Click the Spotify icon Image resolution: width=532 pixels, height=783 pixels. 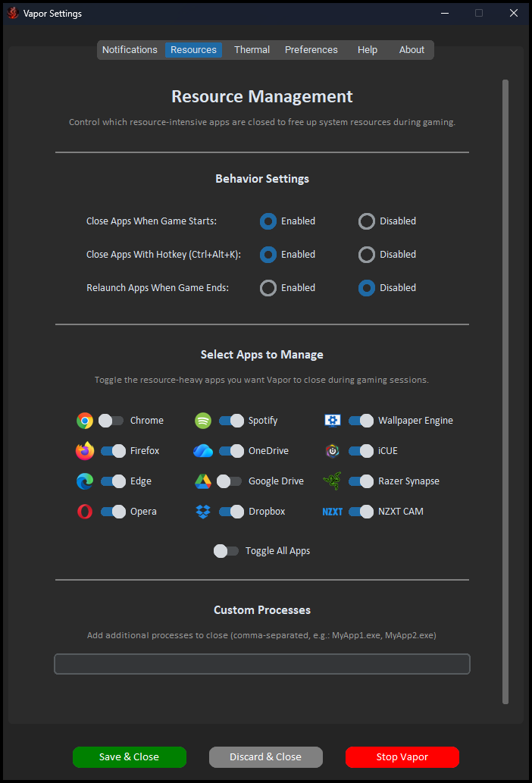coord(202,420)
